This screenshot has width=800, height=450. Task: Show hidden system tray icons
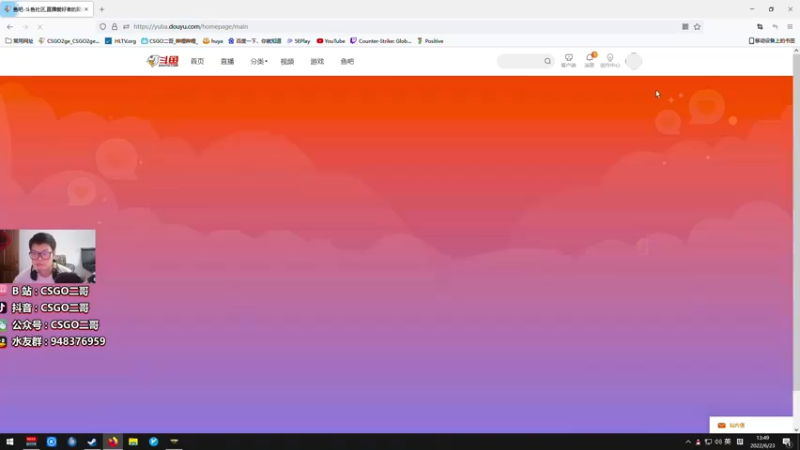(x=688, y=442)
